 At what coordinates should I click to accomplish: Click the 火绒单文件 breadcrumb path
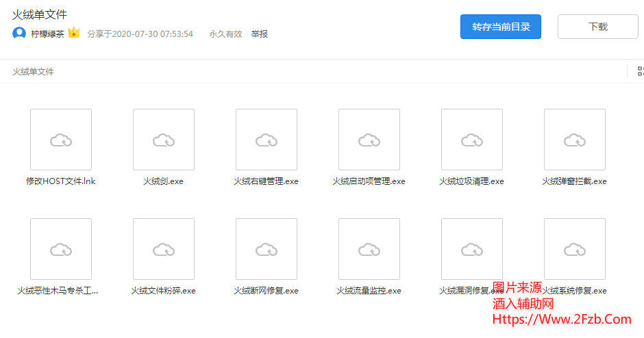point(33,71)
